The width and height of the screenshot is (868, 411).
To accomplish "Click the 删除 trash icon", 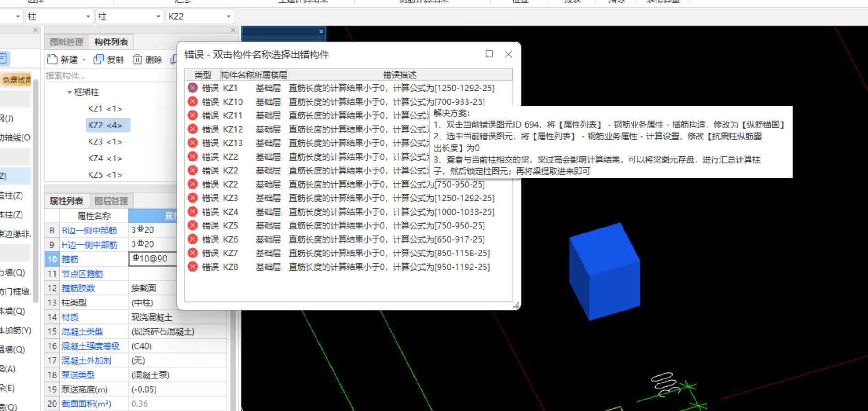I will click(x=137, y=59).
